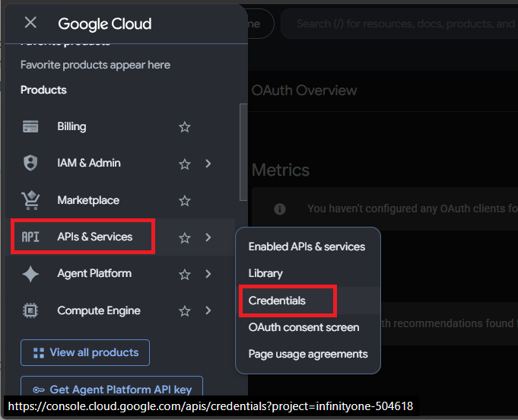518x420 pixels.
Task: Expand the Agent Platform submenu arrow
Action: tap(208, 274)
